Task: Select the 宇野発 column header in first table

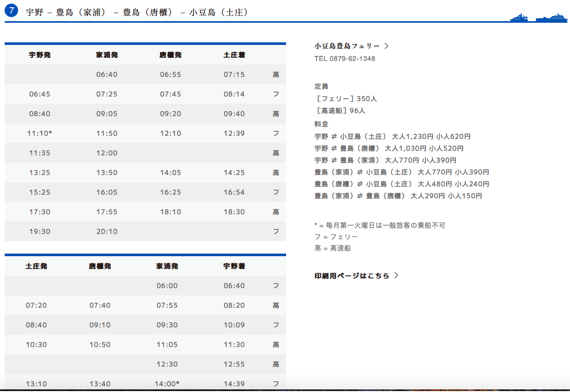Action: (x=40, y=55)
